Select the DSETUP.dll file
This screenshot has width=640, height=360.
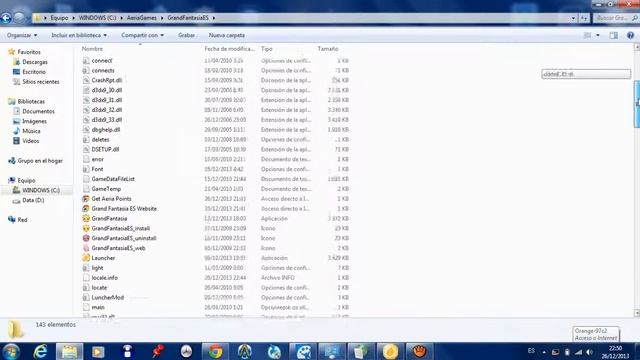(x=105, y=149)
